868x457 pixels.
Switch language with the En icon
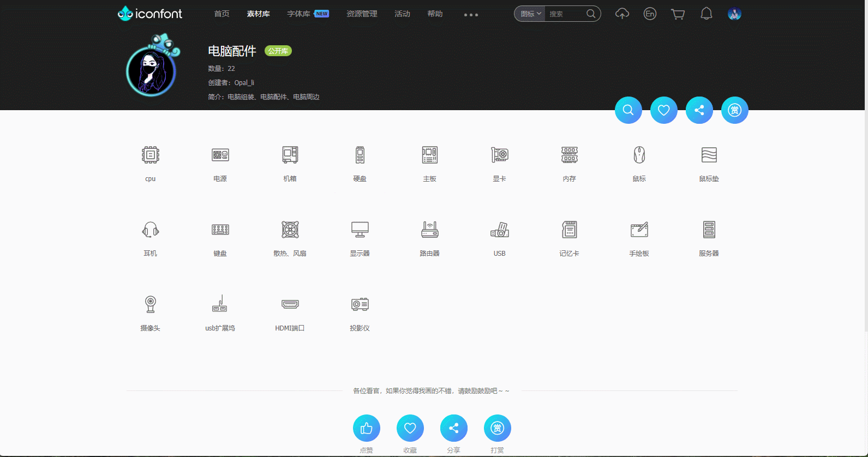[650, 14]
